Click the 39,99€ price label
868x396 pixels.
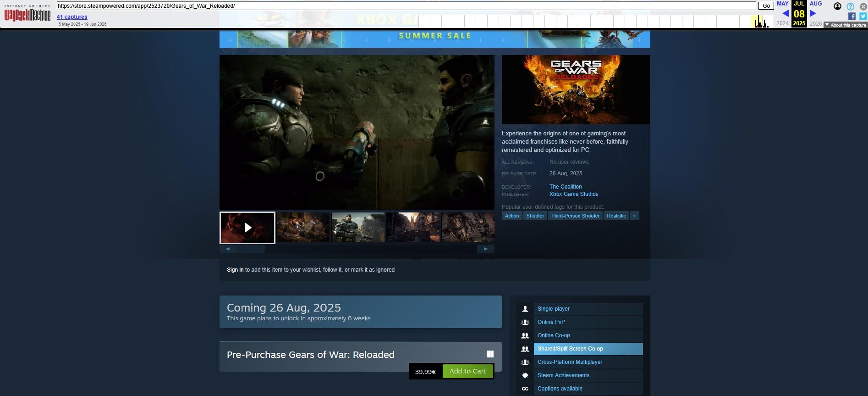(x=425, y=372)
